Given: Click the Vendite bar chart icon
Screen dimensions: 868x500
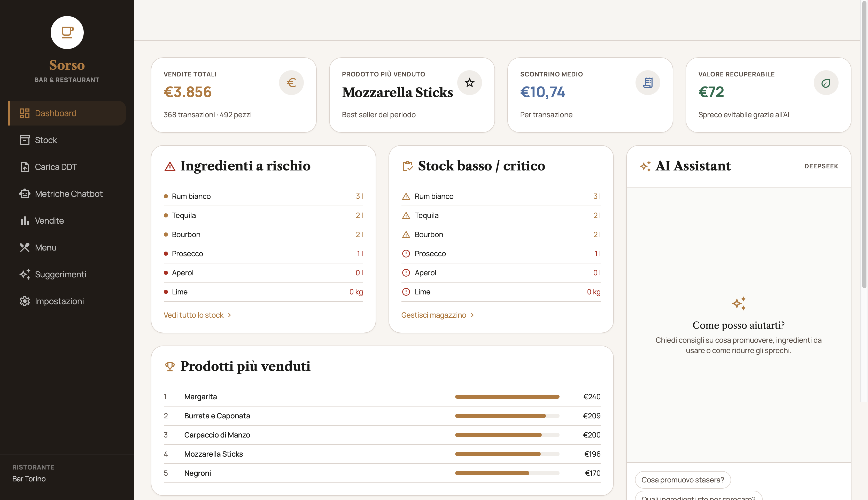Looking at the screenshot, I should (24, 221).
